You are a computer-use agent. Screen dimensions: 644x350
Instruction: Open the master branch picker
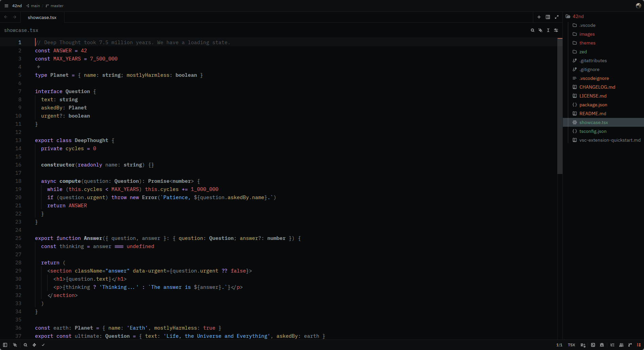pos(55,6)
